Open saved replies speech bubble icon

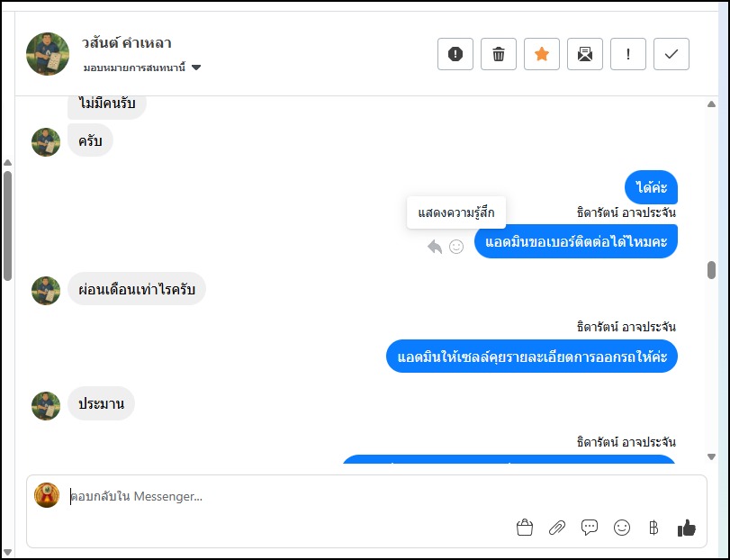(x=590, y=528)
